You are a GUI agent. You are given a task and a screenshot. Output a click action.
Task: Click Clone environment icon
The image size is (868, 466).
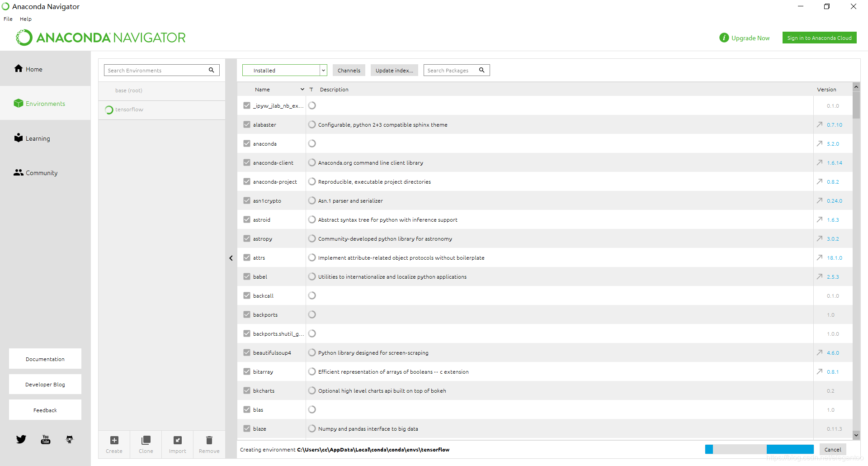coord(146,440)
